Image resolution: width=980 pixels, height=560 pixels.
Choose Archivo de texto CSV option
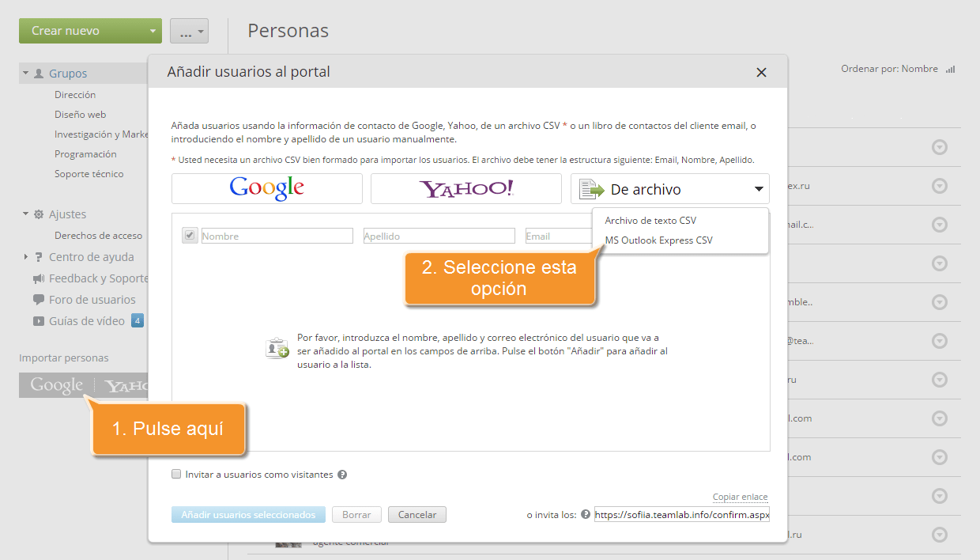click(650, 221)
